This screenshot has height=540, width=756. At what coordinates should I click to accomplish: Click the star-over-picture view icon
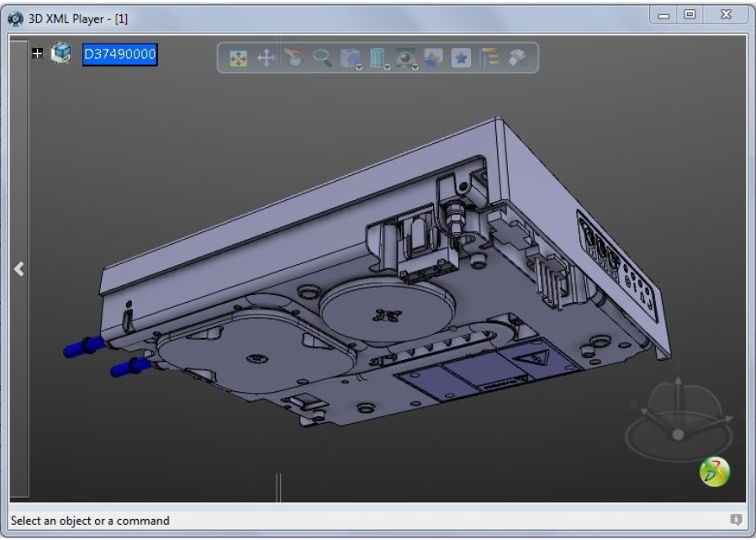click(433, 58)
